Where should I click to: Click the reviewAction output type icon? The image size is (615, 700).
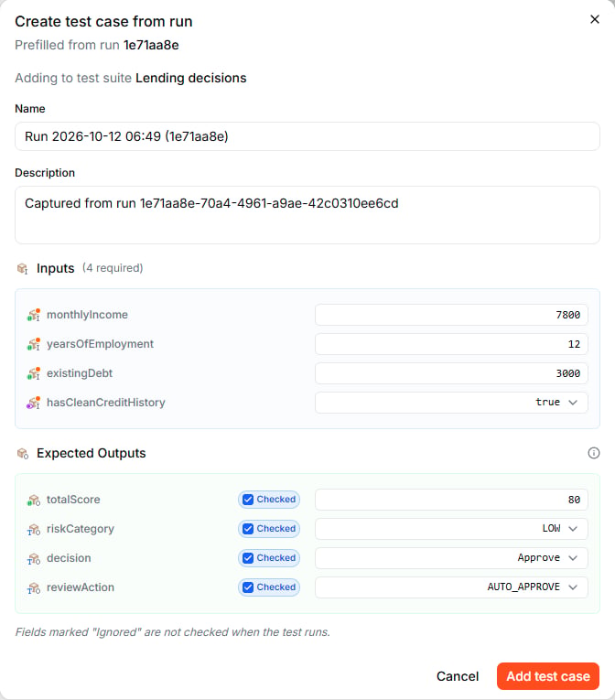(x=34, y=587)
